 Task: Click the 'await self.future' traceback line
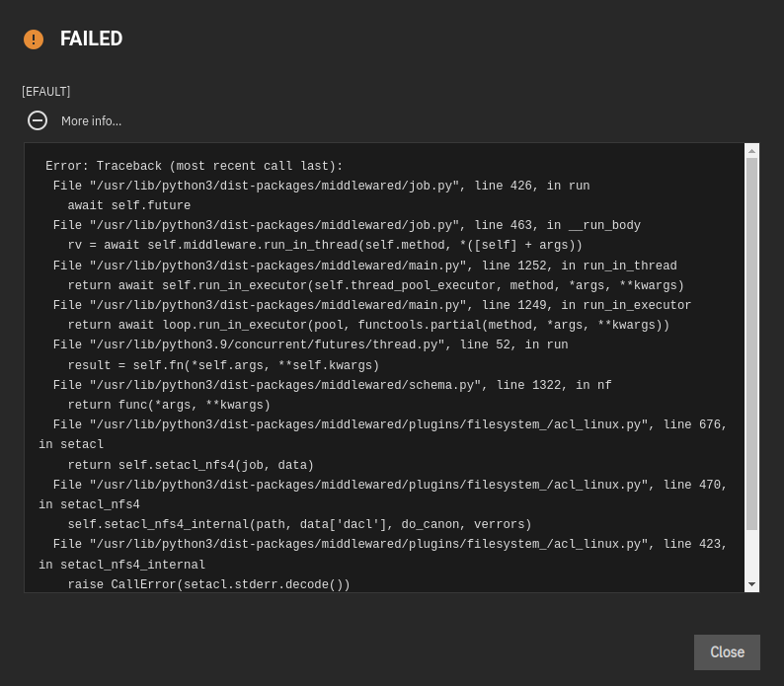pos(129,205)
